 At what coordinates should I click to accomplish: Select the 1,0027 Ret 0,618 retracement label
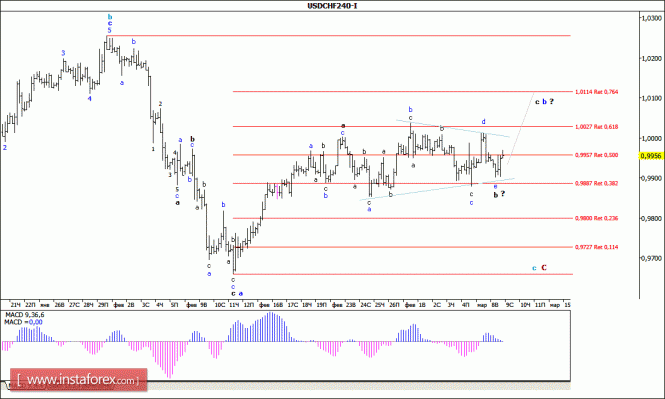(x=596, y=127)
